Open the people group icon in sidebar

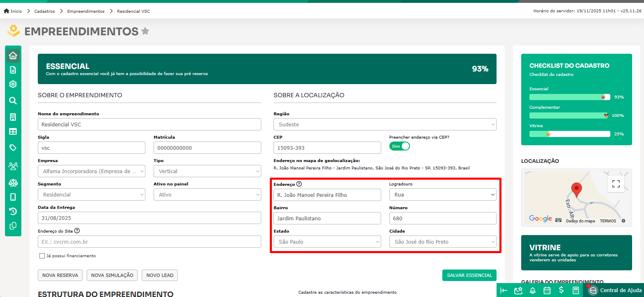pyautogui.click(x=13, y=166)
